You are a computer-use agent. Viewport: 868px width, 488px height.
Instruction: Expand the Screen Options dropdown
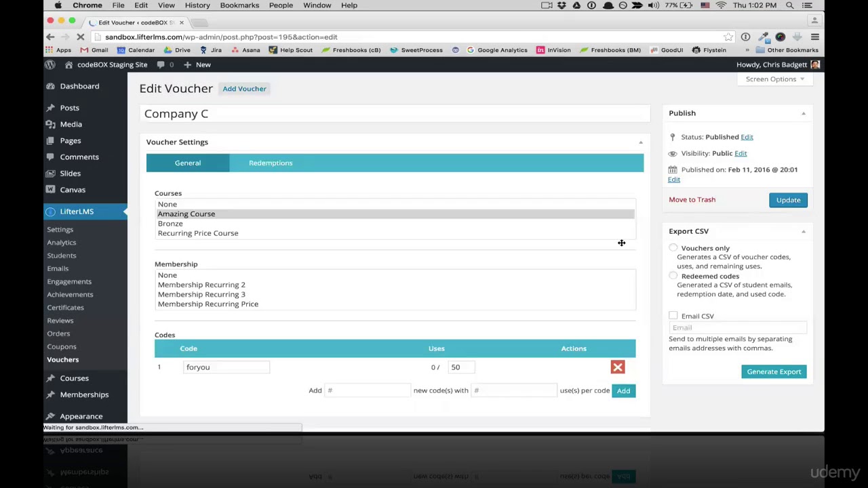774,79
